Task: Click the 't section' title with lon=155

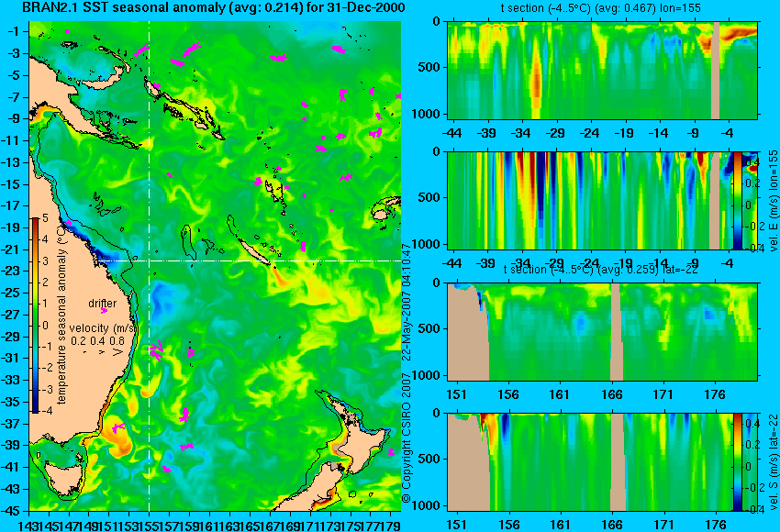Action: point(601,8)
